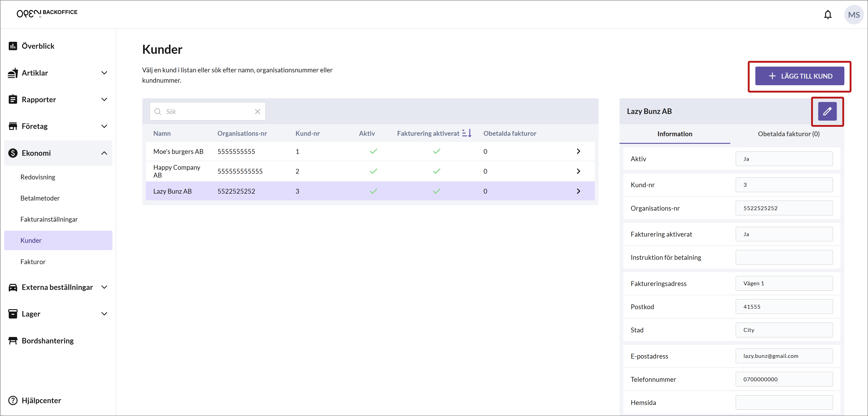Sort by Obetalda fakturor column header

(509, 133)
